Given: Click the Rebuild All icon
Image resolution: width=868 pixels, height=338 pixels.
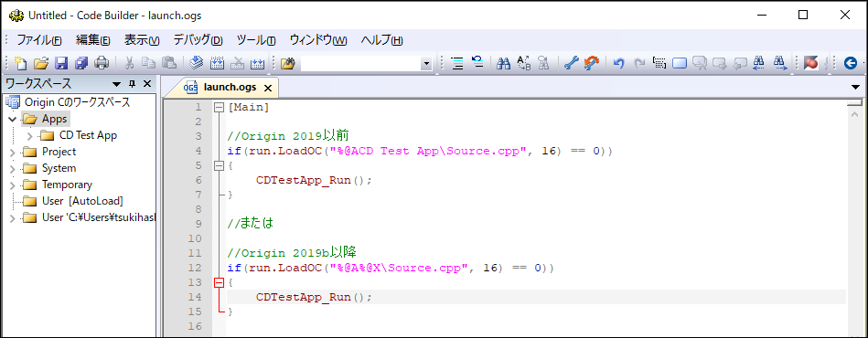Looking at the screenshot, I should (257, 63).
